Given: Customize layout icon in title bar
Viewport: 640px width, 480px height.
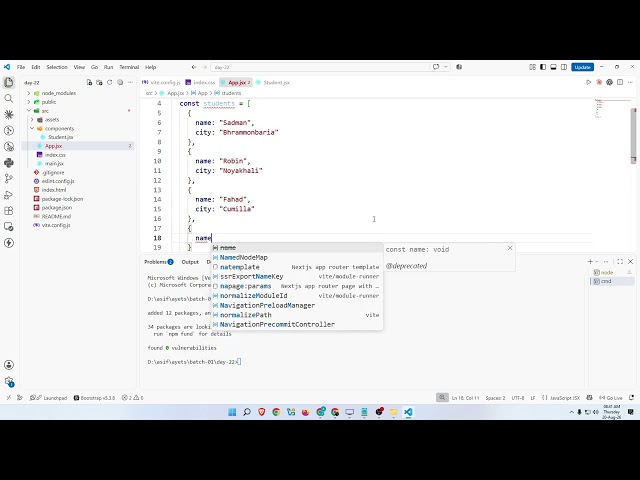Looking at the screenshot, I should click(x=532, y=67).
